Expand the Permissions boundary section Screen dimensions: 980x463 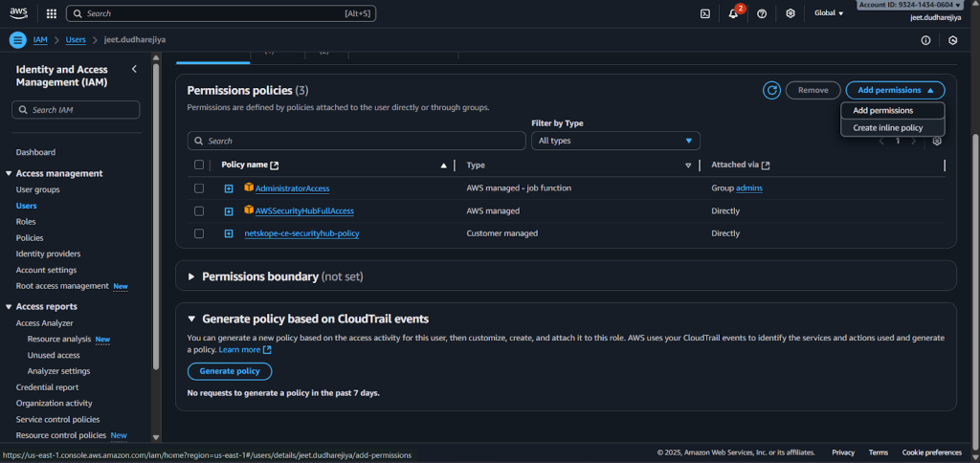[191, 276]
